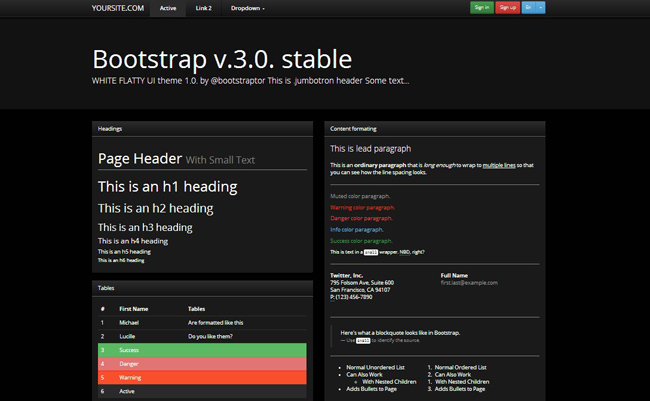Click the Headings panel title bar

[203, 129]
